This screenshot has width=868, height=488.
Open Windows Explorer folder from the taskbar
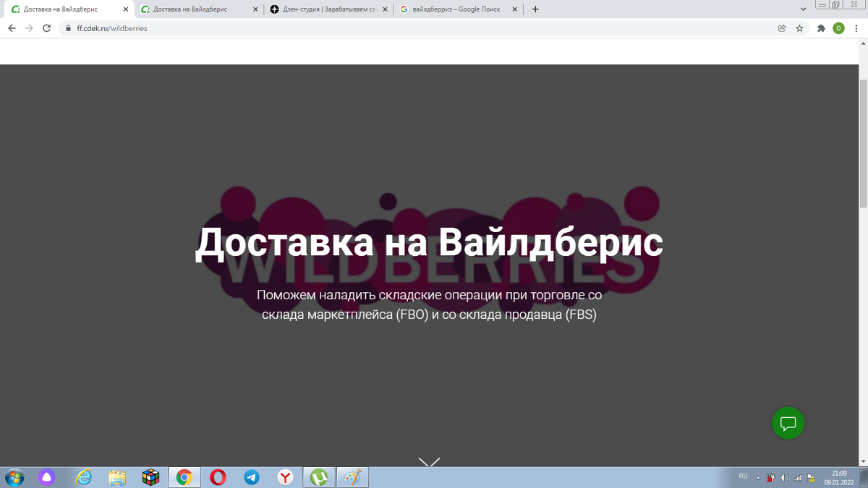[117, 477]
